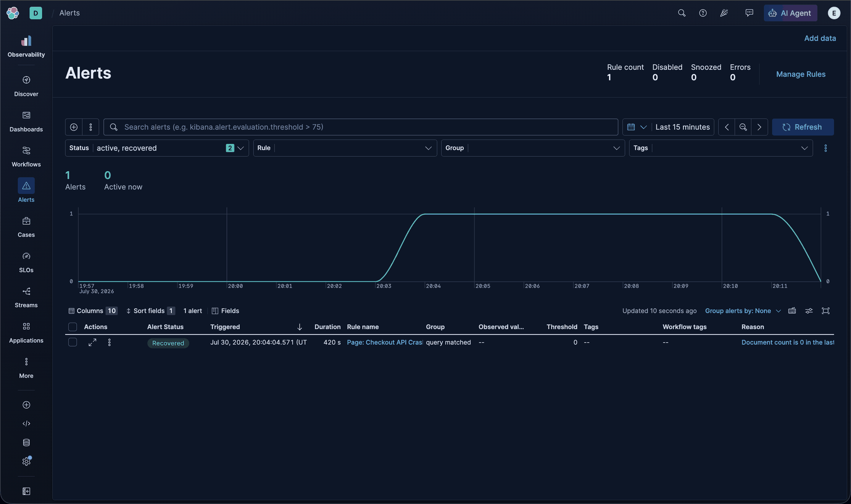The width and height of the screenshot is (851, 504).
Task: Open the global search icon
Action: click(682, 13)
